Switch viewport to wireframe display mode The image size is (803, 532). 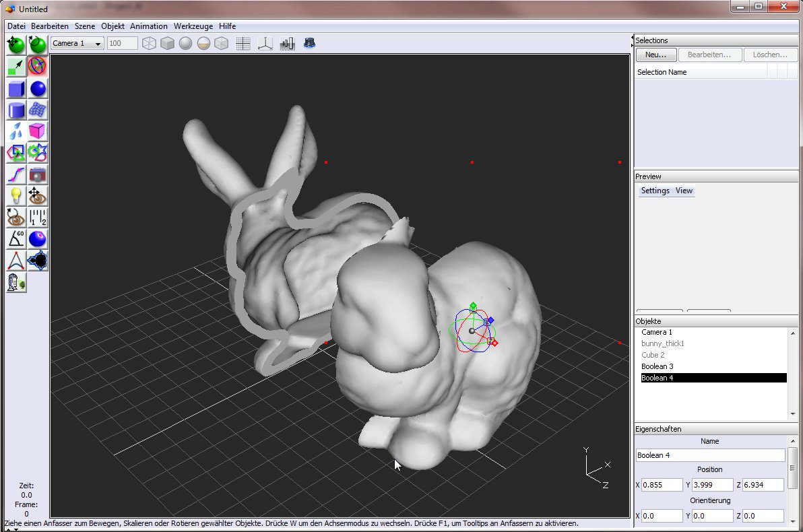pos(149,44)
